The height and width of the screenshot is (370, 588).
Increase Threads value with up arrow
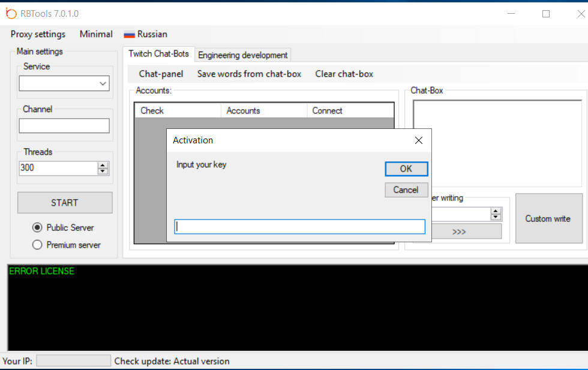point(103,165)
